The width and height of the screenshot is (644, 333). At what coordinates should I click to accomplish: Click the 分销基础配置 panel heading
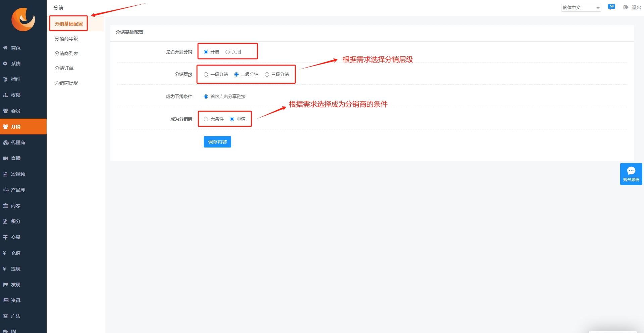130,32
